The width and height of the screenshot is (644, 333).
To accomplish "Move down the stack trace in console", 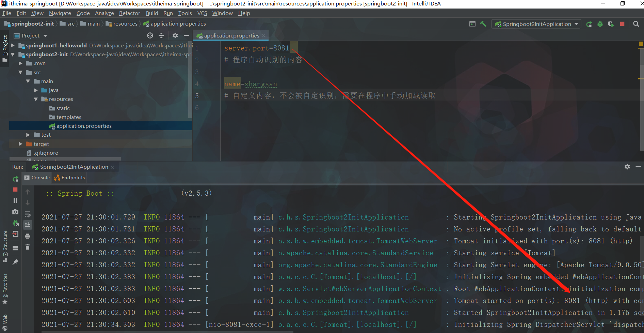I will (28, 203).
